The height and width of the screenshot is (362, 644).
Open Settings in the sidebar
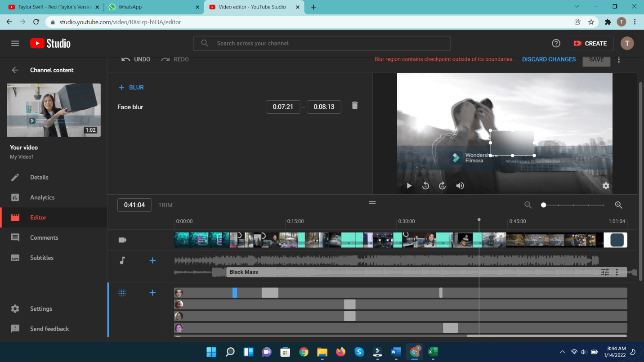(x=54, y=308)
